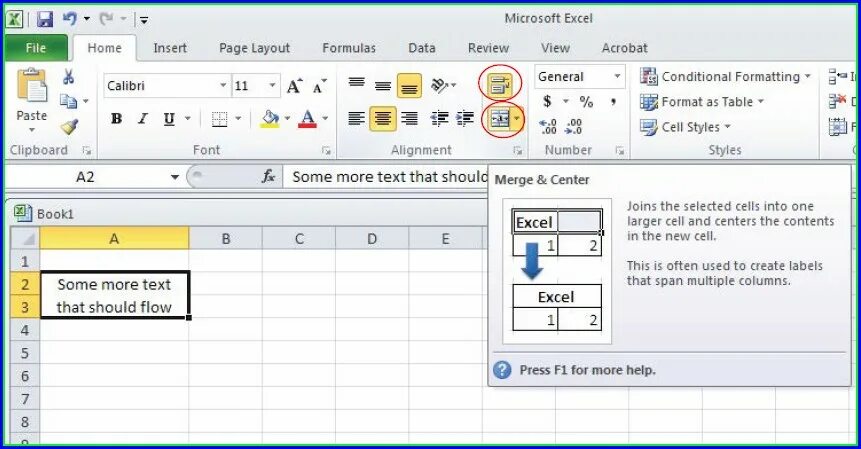The width and height of the screenshot is (861, 449).
Task: Click the Decrease Decimal icon
Action: point(574,127)
